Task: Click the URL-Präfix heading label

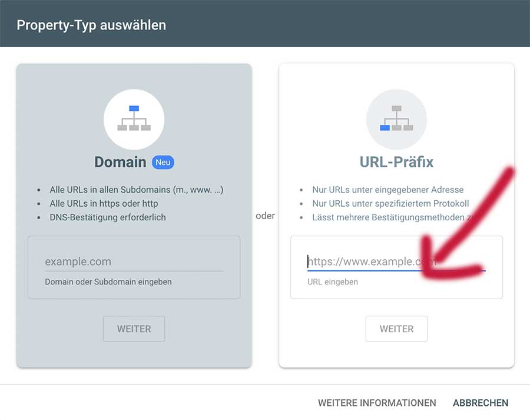Action: tap(396, 162)
